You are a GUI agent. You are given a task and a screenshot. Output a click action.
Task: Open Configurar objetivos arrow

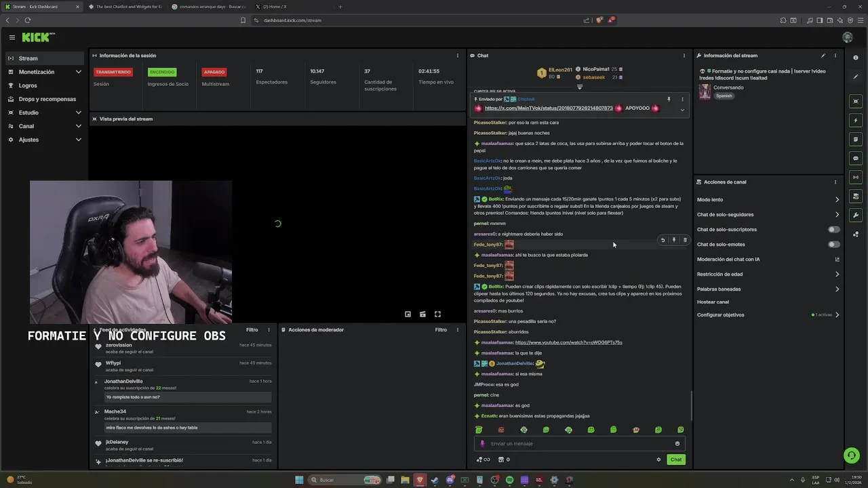pos(837,314)
